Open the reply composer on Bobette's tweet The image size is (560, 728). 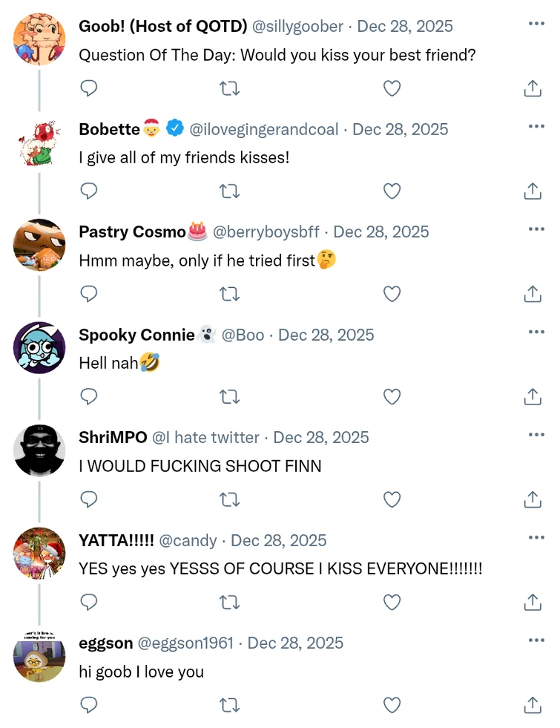[x=89, y=191]
